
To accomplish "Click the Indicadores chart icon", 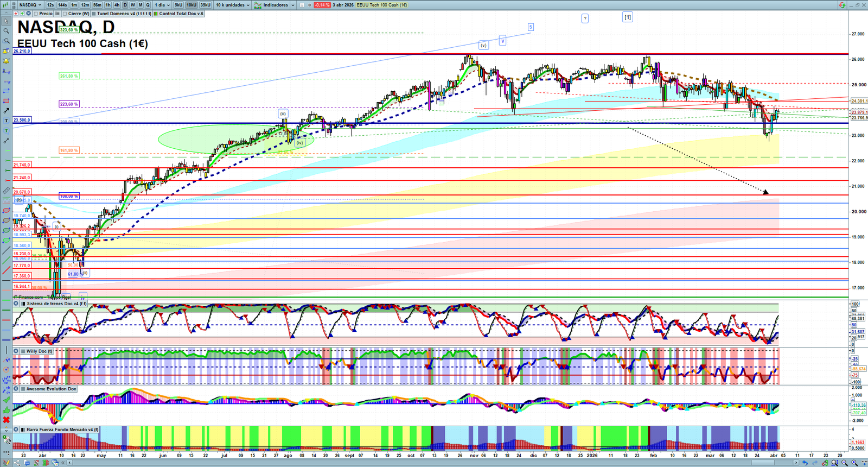I will coord(258,5).
